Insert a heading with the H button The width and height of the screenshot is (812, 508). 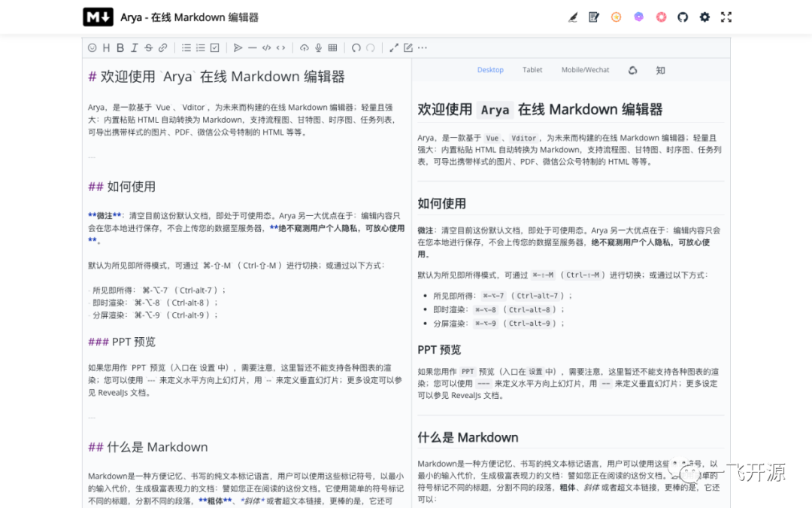(x=106, y=47)
